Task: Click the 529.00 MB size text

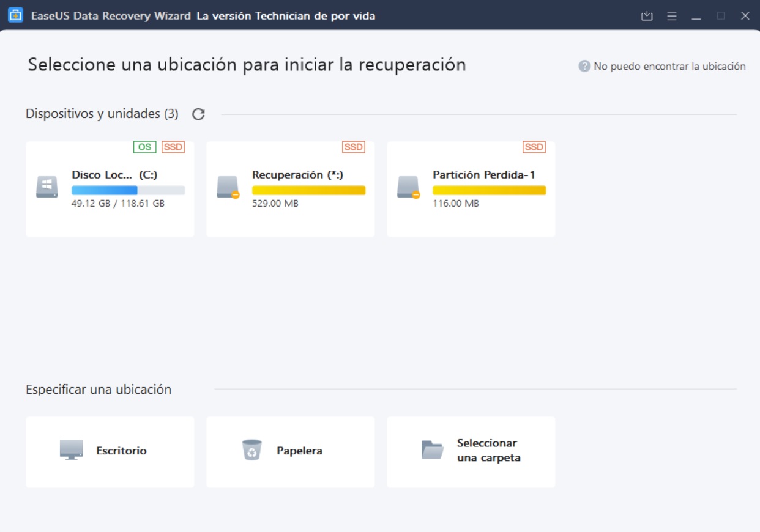Action: [275, 204]
